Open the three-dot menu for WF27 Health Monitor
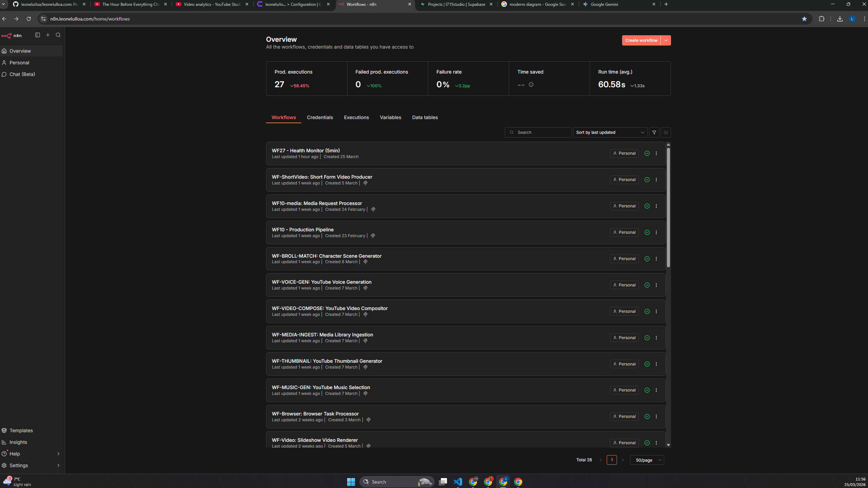This screenshot has height=488, width=868. (x=656, y=153)
